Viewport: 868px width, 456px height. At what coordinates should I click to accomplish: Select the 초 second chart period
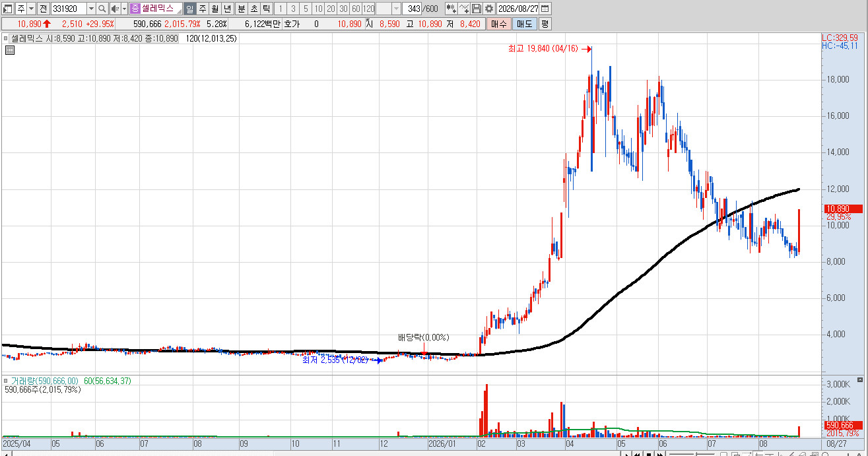coord(254,9)
